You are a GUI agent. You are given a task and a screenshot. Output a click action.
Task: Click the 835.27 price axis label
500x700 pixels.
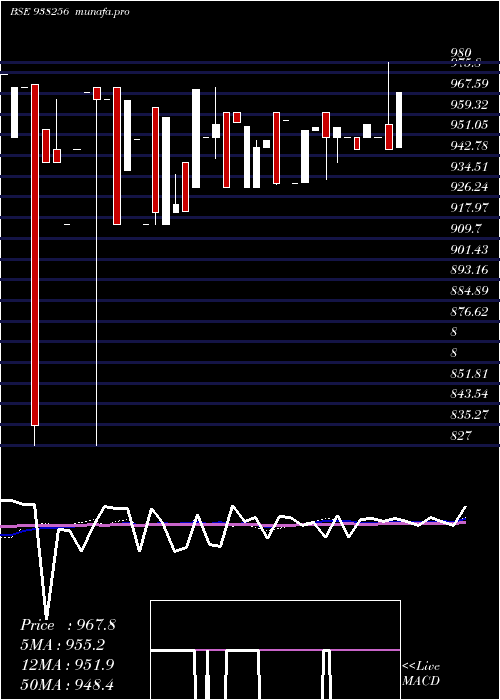pyautogui.click(x=469, y=415)
